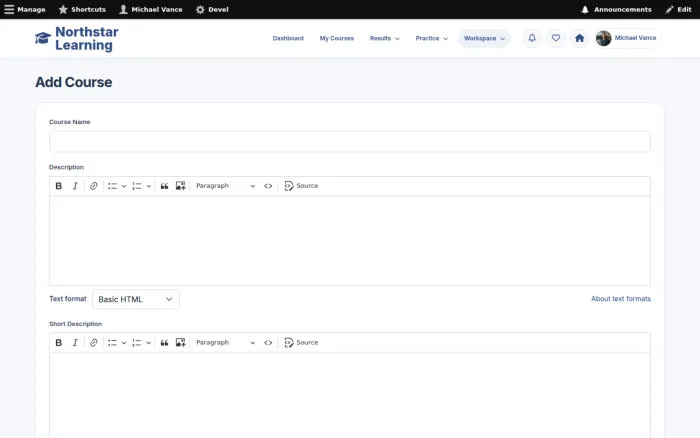Insert block quote in Description editor

(x=164, y=186)
